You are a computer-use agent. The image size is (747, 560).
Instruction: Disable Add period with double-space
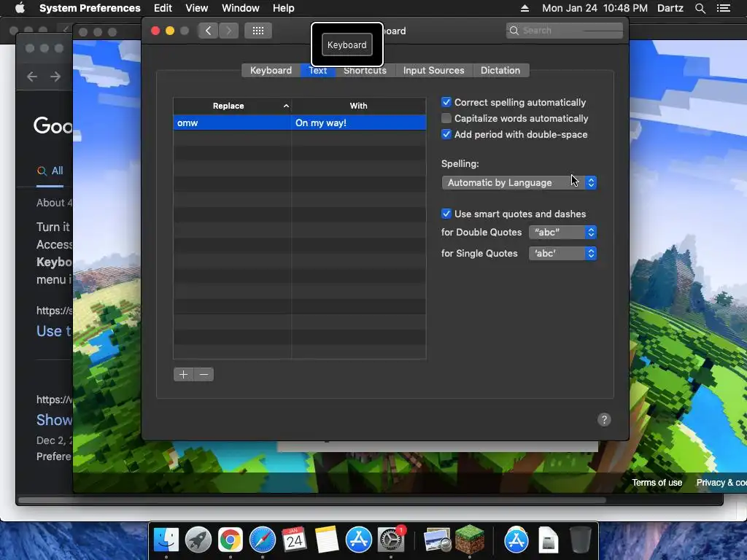pyautogui.click(x=446, y=134)
